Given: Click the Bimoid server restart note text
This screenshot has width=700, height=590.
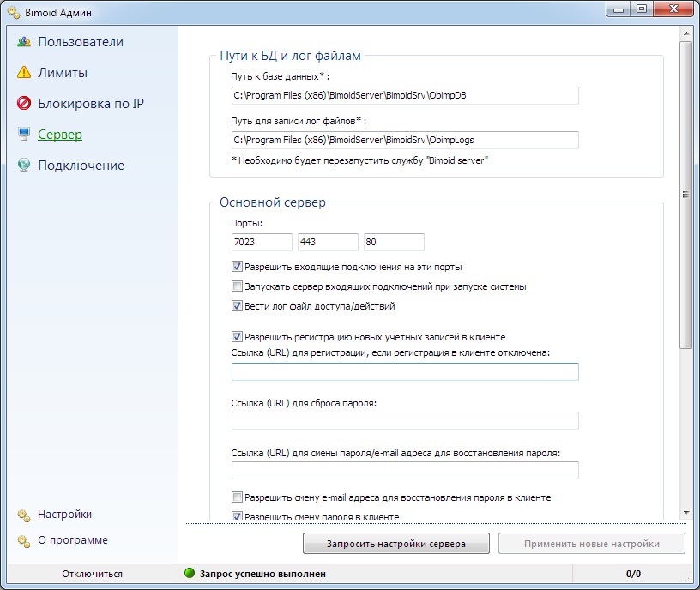Looking at the screenshot, I should point(359,160).
